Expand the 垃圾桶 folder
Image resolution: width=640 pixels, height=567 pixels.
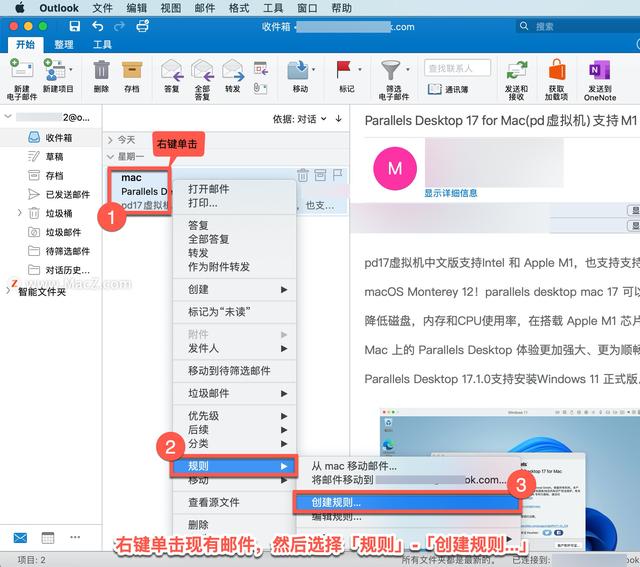point(19,213)
